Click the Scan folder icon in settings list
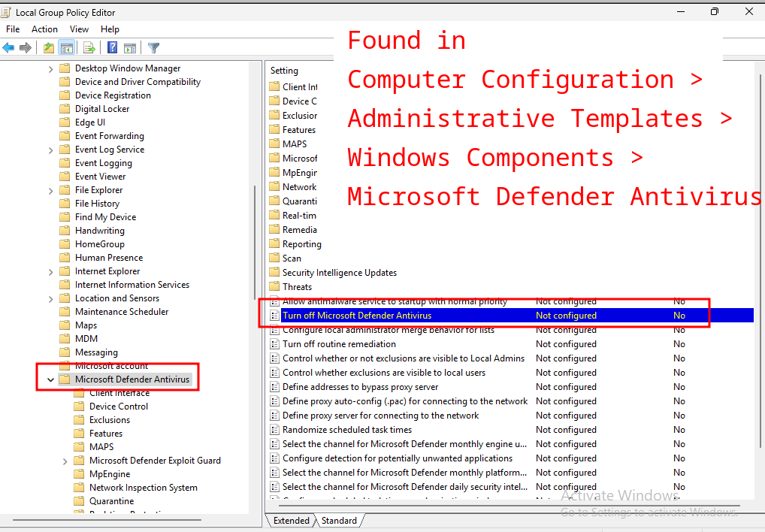765x532 pixels. pos(275,258)
